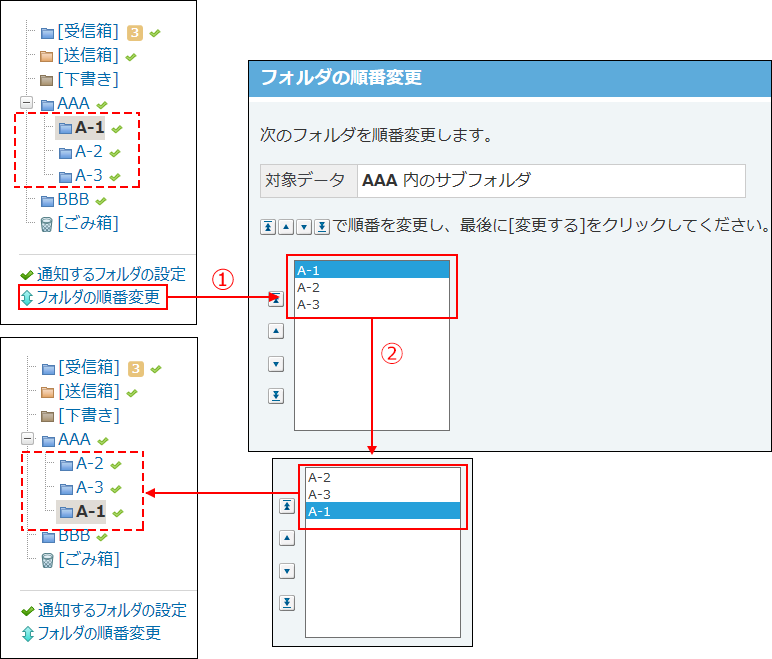Click green check icon beside lower 通知するフォルダの設定

(28, 611)
